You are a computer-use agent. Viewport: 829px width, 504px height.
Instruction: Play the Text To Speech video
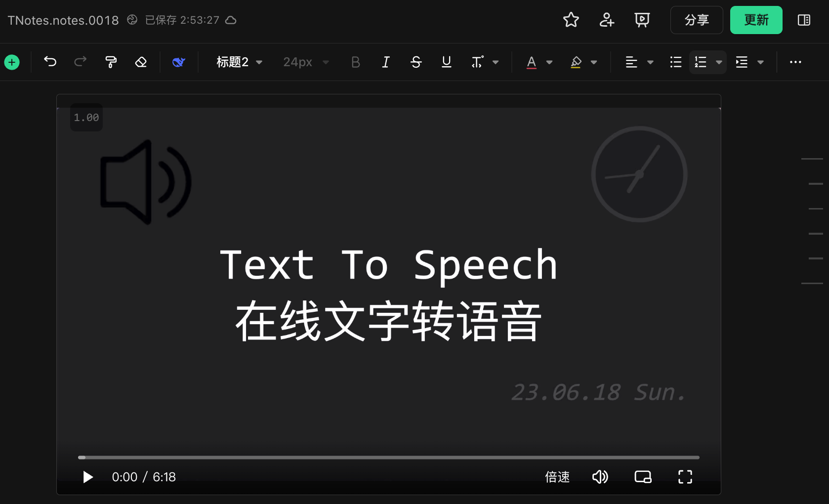coord(87,477)
